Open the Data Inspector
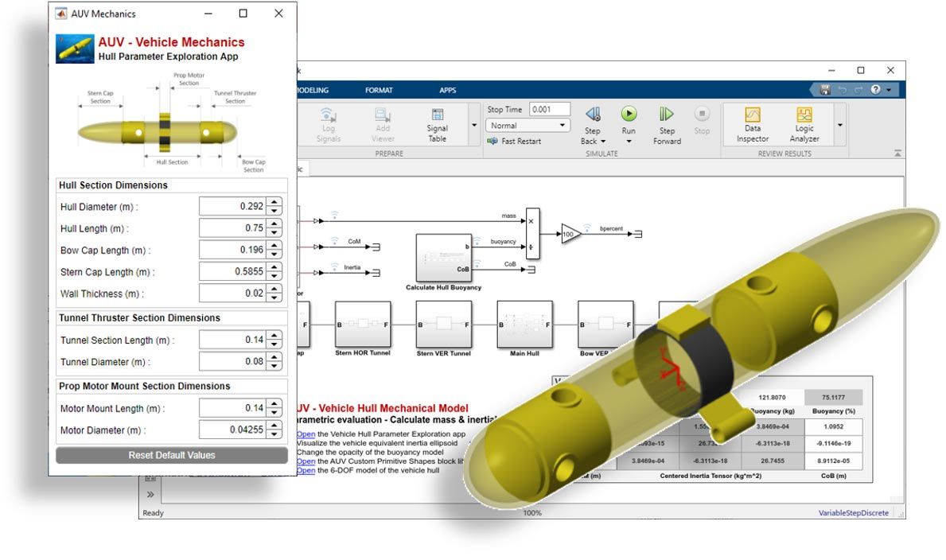This screenshot has height=560, width=946. coord(752,115)
